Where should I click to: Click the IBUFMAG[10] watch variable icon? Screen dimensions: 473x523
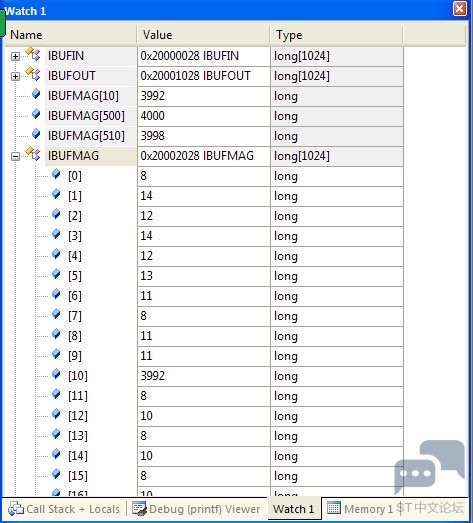(x=36, y=94)
